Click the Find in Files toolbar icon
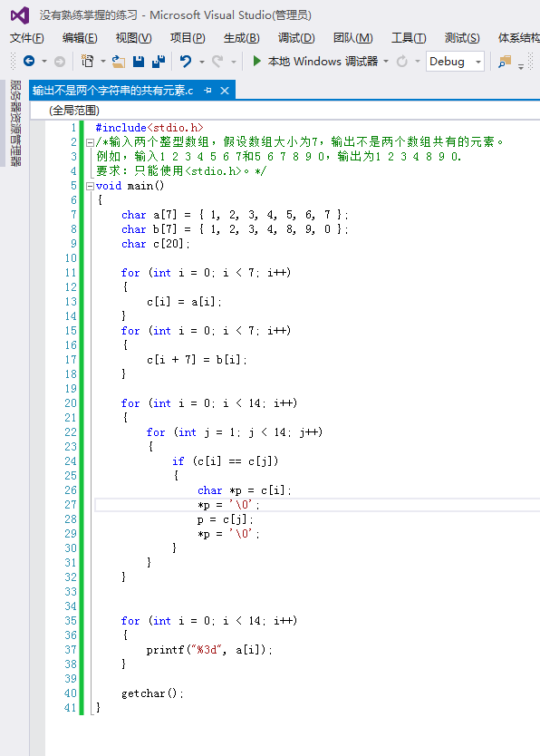540x756 pixels. coord(505,62)
